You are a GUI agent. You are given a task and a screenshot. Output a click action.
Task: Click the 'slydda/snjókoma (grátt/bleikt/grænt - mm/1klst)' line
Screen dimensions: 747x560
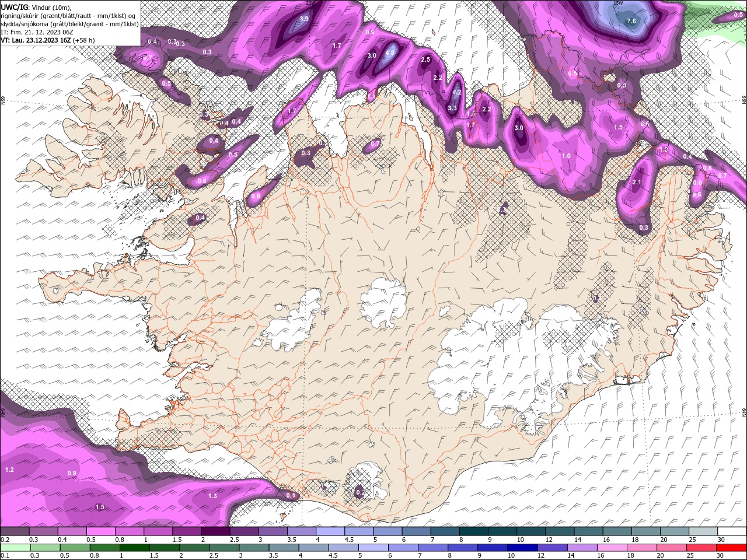tap(69, 24)
